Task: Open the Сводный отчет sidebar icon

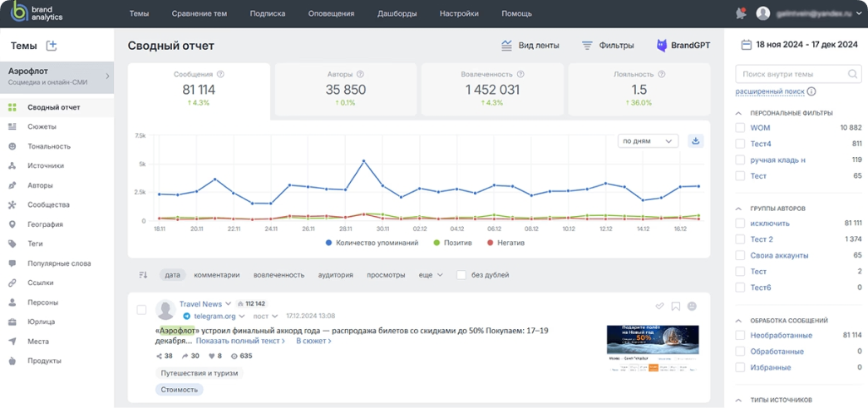Action: tap(12, 107)
